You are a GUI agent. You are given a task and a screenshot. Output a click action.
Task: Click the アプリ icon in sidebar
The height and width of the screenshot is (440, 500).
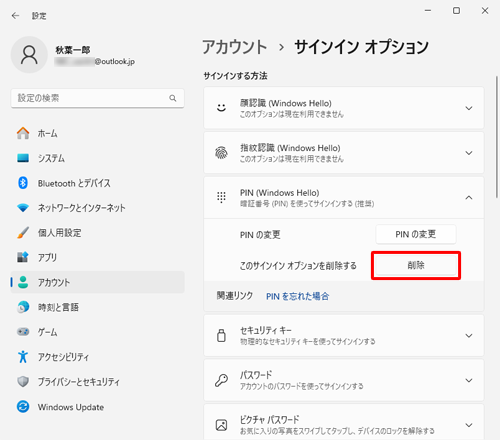[x=23, y=257]
